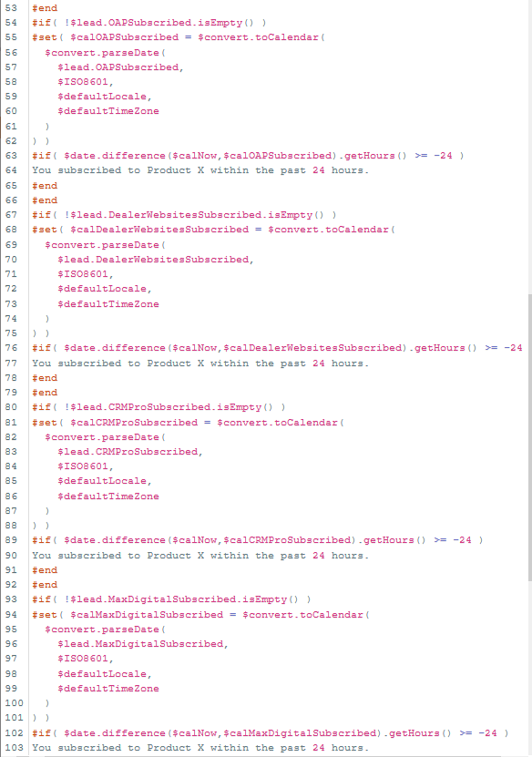Click line number 82 in the gutter

pyautogui.click(x=11, y=437)
